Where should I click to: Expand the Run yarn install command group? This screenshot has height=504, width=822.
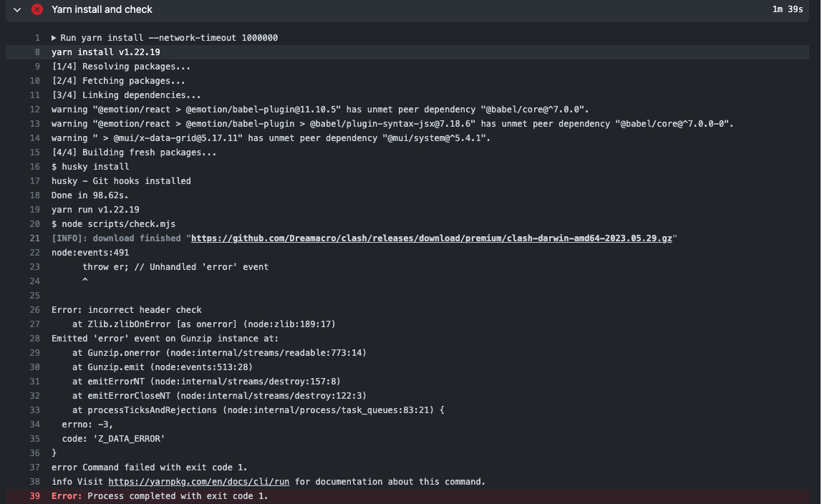click(53, 37)
